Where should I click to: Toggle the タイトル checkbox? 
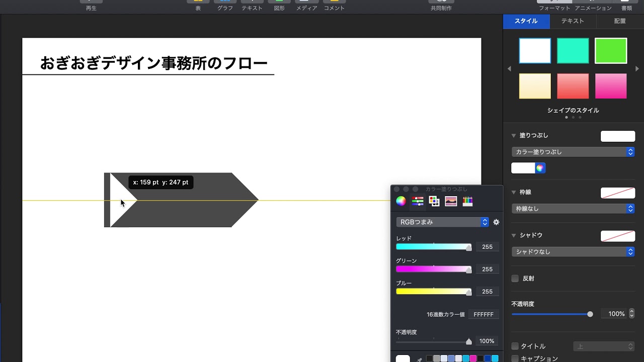click(515, 346)
